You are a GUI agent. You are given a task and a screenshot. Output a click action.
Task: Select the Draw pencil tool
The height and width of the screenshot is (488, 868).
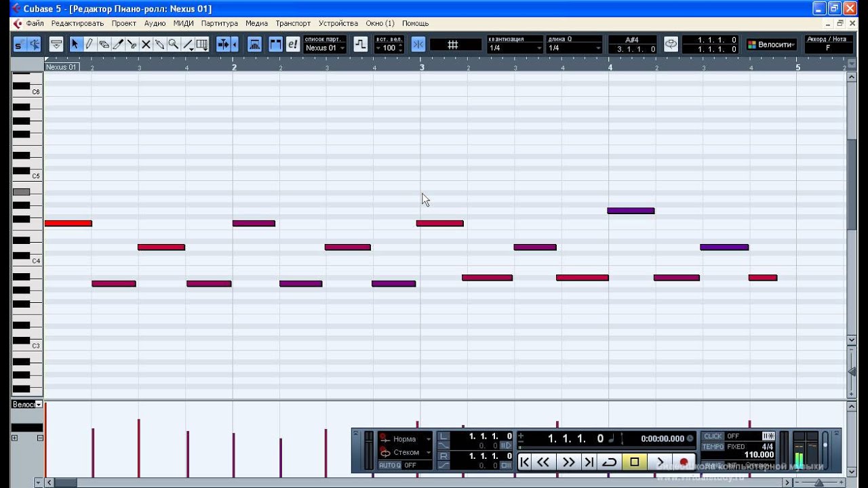(89, 45)
